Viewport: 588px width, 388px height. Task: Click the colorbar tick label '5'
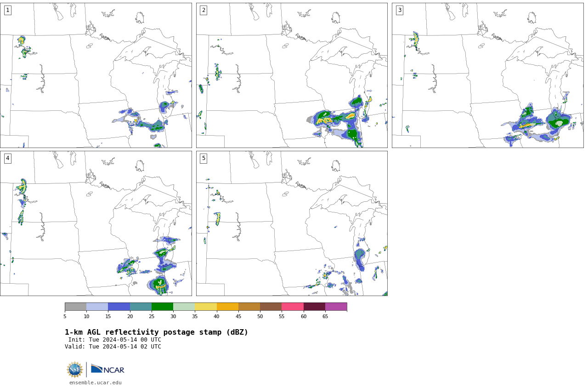coord(65,316)
